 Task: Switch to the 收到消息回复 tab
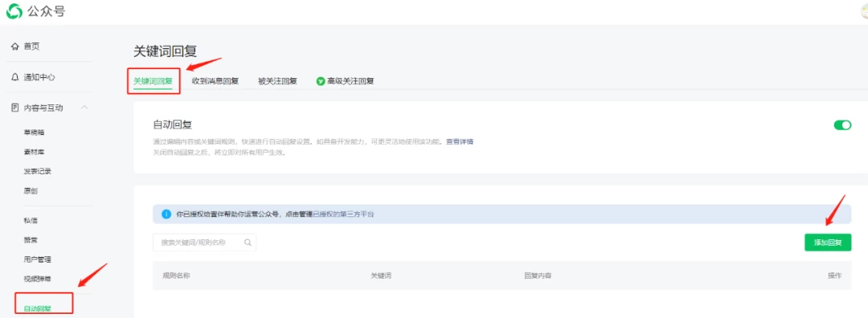pos(215,81)
